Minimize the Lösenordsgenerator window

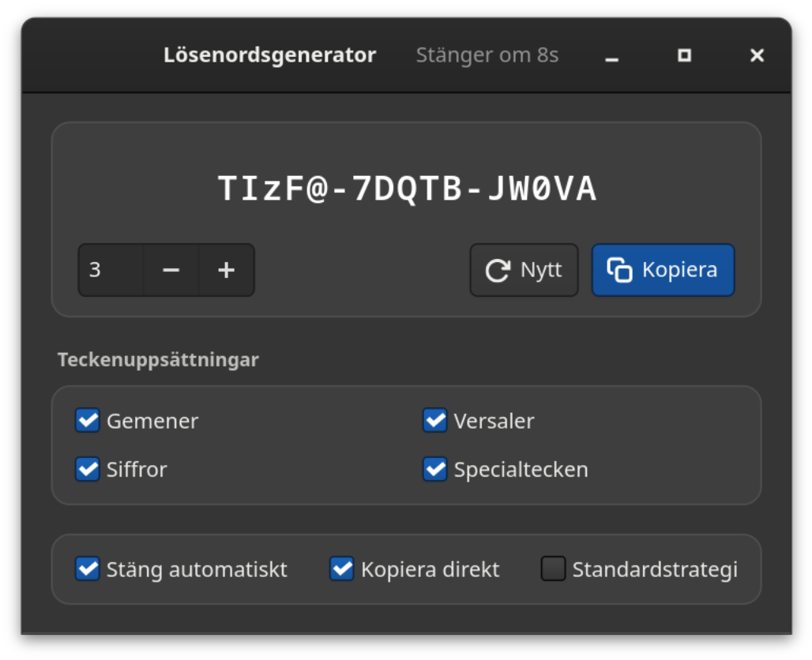click(x=612, y=55)
